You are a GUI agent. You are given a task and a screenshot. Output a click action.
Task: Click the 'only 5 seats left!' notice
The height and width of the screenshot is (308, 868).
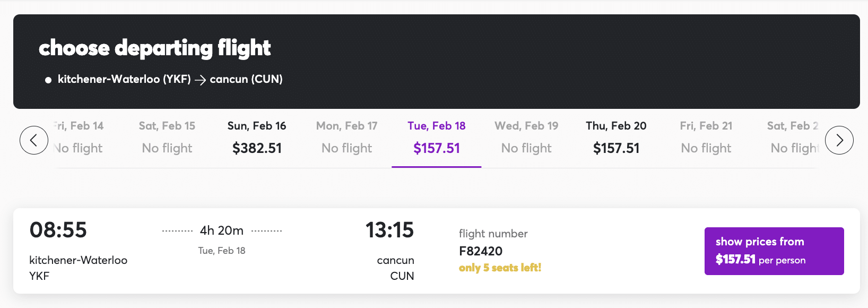(500, 268)
